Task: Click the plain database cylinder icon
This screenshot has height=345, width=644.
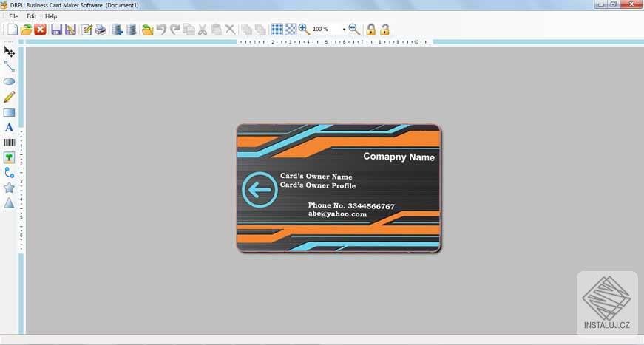Action: coord(132,30)
